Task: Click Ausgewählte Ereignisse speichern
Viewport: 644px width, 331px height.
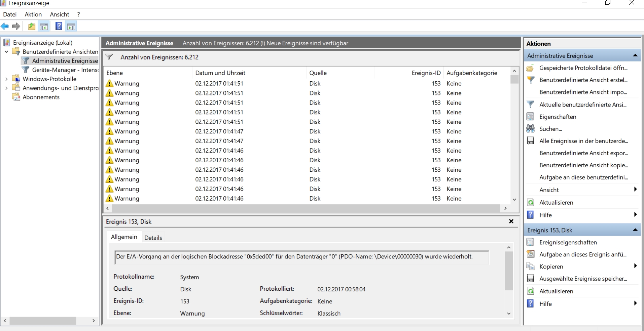Action: tap(583, 279)
